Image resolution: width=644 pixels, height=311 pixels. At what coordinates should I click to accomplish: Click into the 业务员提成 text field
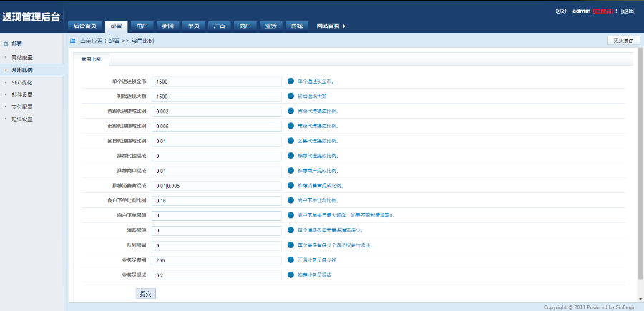click(217, 275)
